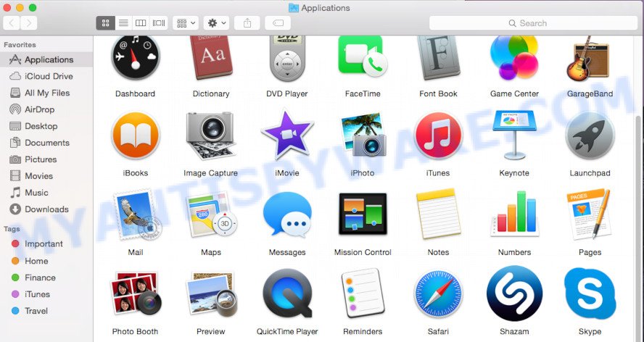Image resolution: width=644 pixels, height=342 pixels.
Task: Click the Skype app icon
Action: pyautogui.click(x=590, y=293)
